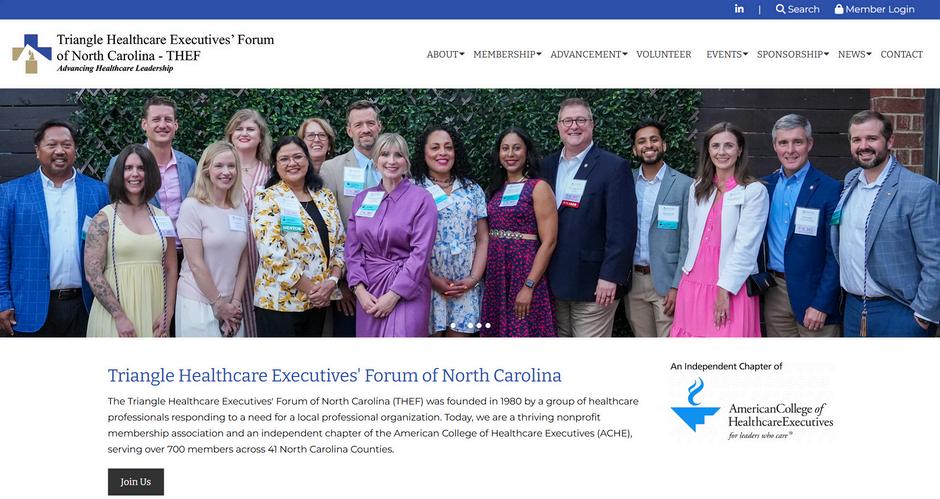Expand the About dropdown menu
Image resolution: width=940 pixels, height=499 pixels.
445,54
